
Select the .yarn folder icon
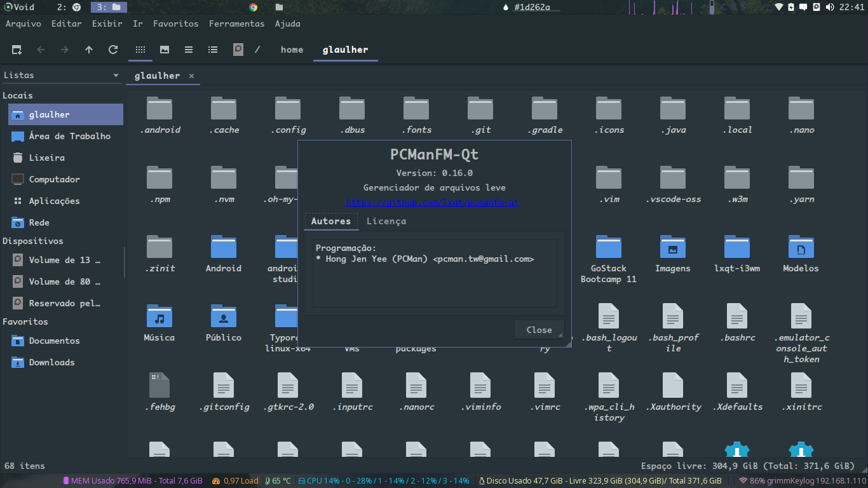[x=801, y=178]
